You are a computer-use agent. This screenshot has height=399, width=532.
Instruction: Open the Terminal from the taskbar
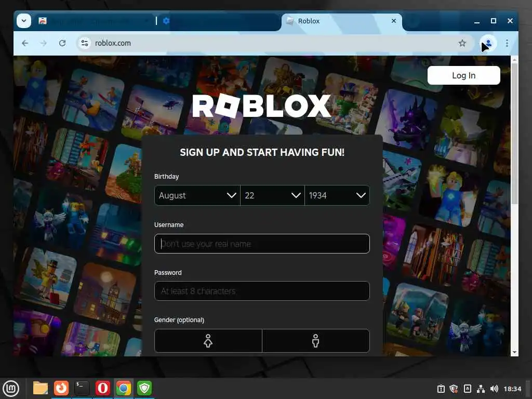[x=82, y=388]
